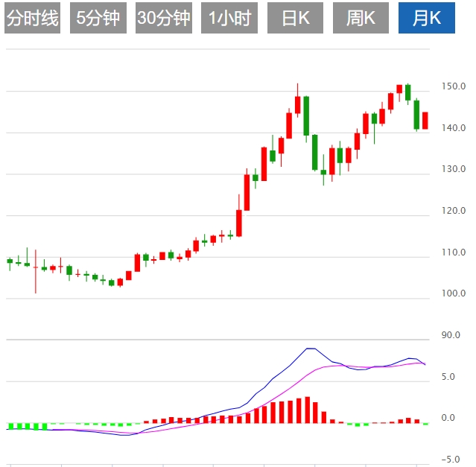Image resolution: width=476 pixels, height=467 pixels.
Task: Click the 90.0 axis label
Action: tap(451, 336)
